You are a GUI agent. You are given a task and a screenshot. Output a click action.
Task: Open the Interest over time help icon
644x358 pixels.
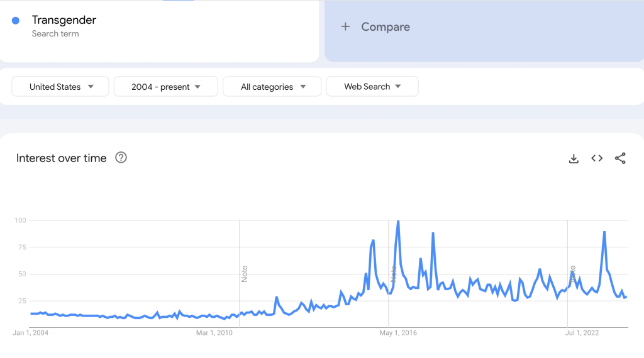121,158
